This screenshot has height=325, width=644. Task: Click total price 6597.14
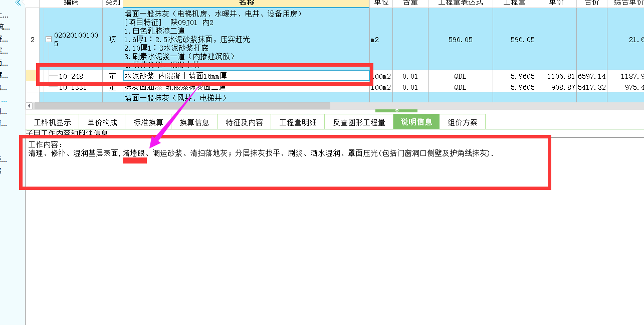point(592,76)
